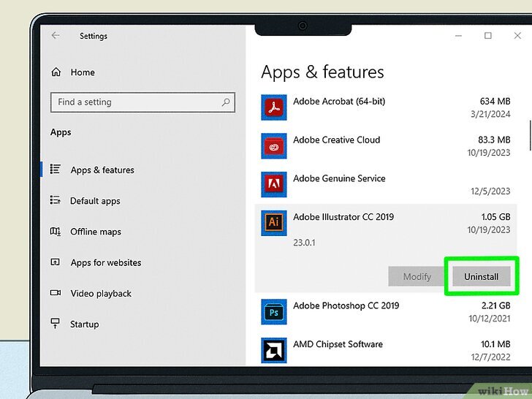532x399 pixels.
Task: Open Default apps section
Action: (x=95, y=201)
